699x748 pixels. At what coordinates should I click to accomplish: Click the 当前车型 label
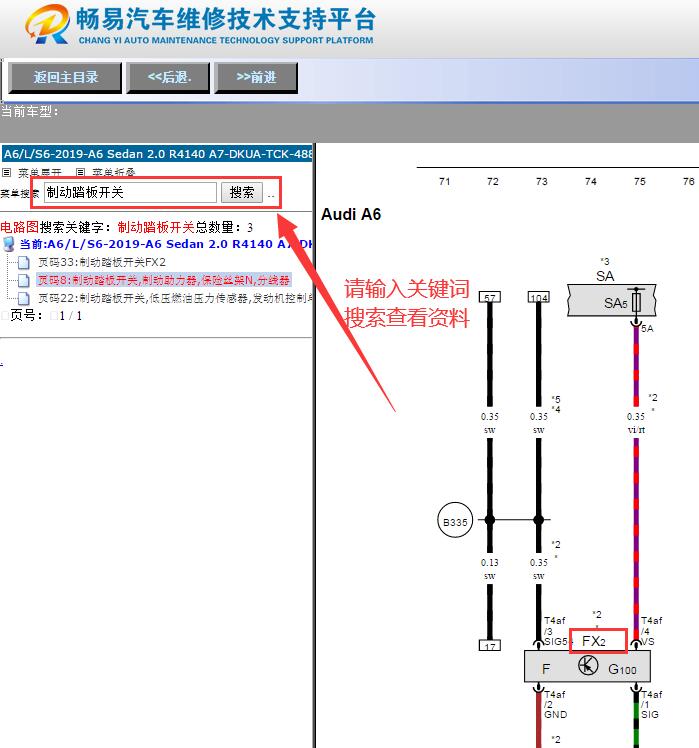click(29, 112)
